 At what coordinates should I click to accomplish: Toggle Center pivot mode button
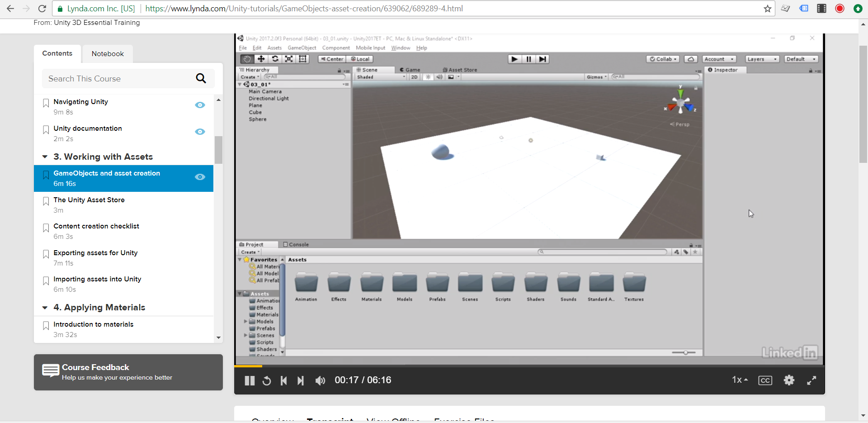332,59
